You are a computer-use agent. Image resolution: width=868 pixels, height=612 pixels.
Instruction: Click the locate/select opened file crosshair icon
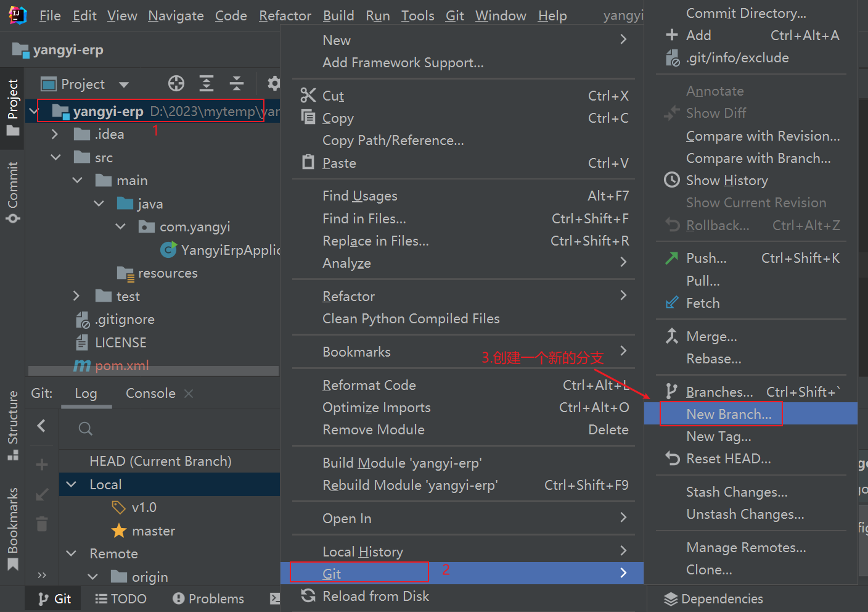point(176,83)
